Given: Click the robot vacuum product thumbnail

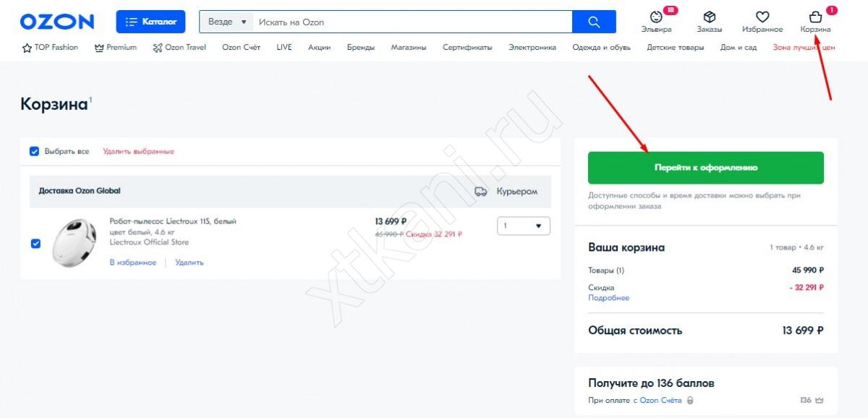Looking at the screenshot, I should pos(75,241).
